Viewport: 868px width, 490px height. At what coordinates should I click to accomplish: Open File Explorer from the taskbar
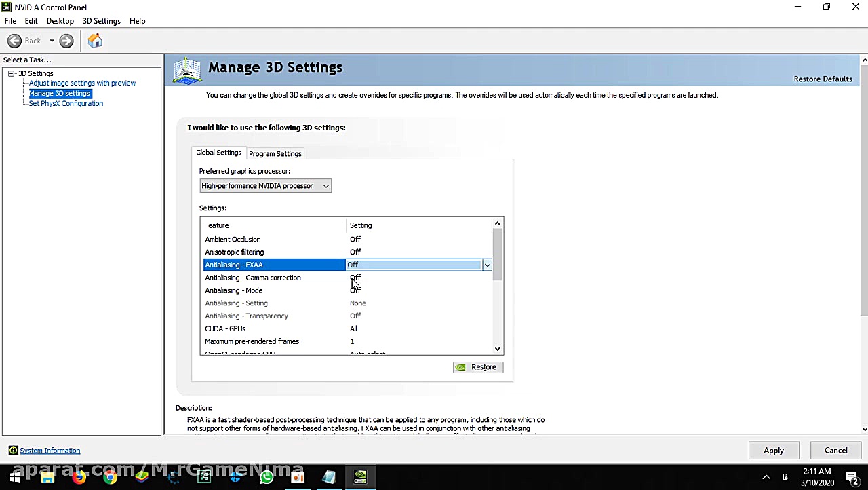coord(47,477)
